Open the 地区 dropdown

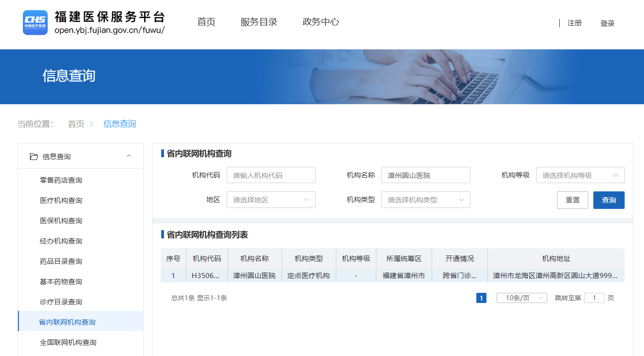[x=271, y=200]
